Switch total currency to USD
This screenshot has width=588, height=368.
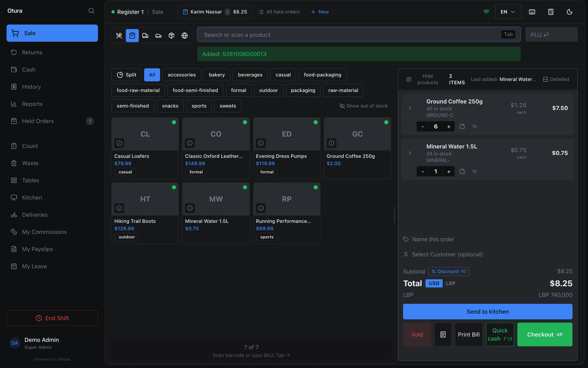[x=434, y=283]
